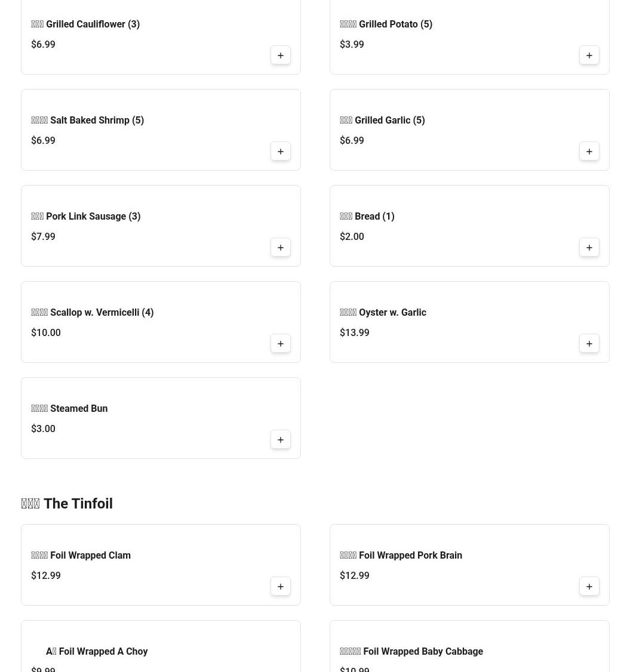Click plus for Foil Wrapped Pork Brain
This screenshot has width=627, height=672.
(589, 587)
